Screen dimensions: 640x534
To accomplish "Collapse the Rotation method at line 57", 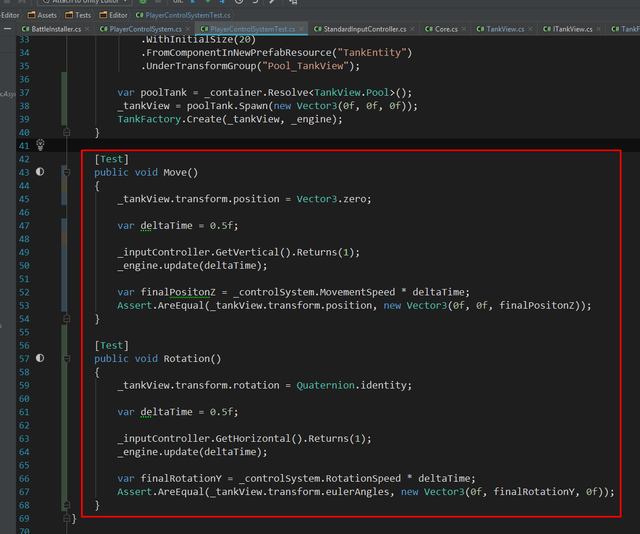I will (67, 358).
